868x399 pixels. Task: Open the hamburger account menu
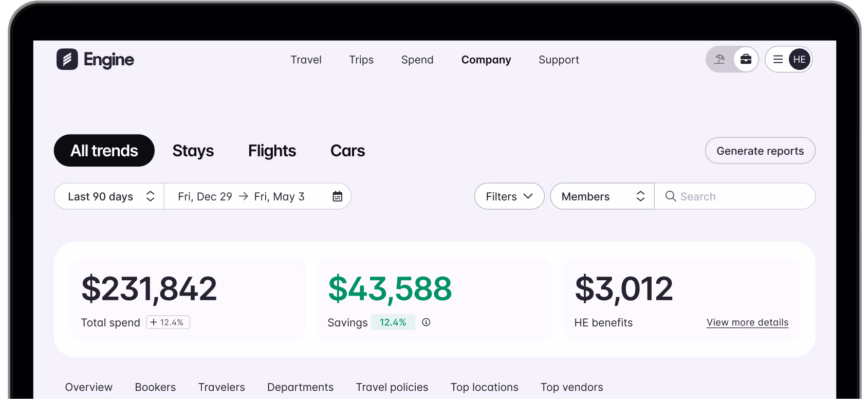pyautogui.click(x=778, y=59)
